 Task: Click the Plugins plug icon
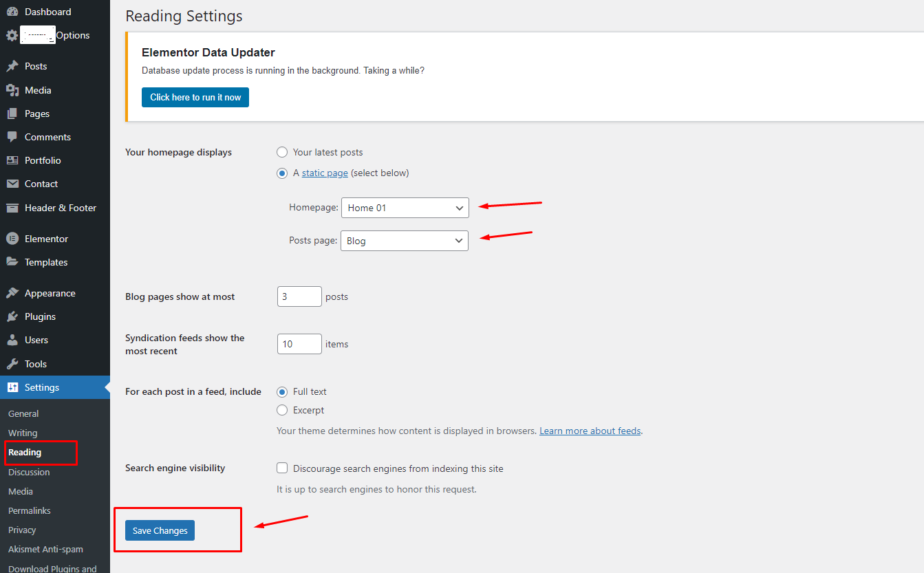pos(12,316)
